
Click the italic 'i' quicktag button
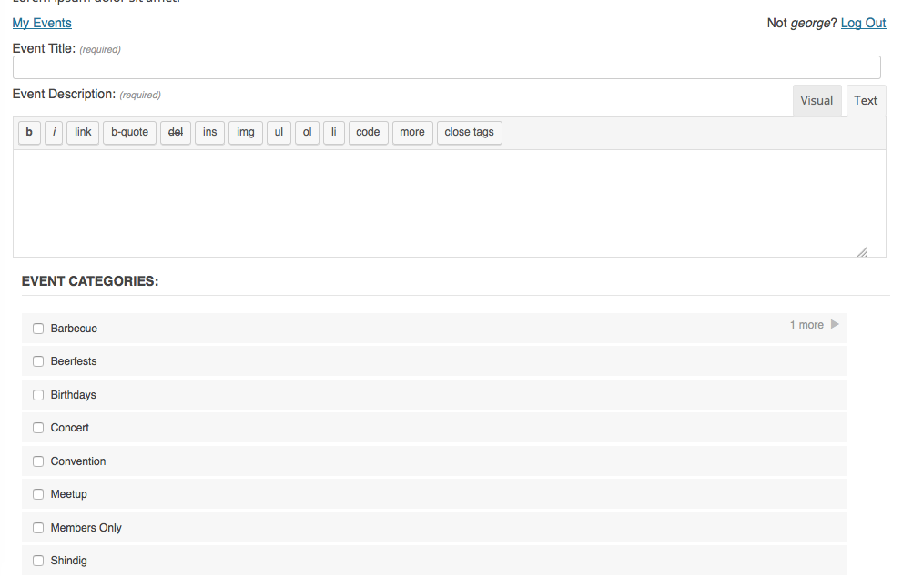pos(54,133)
